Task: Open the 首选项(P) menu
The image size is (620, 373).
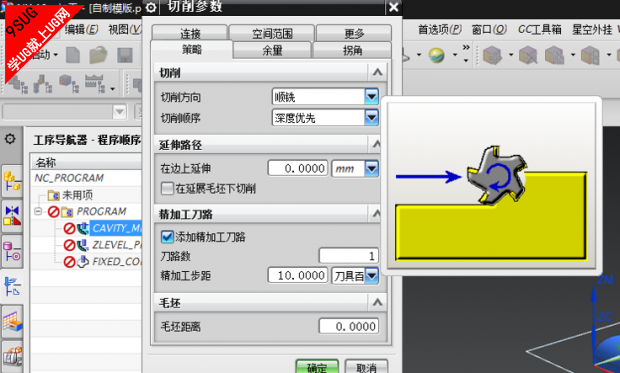Action: click(440, 29)
